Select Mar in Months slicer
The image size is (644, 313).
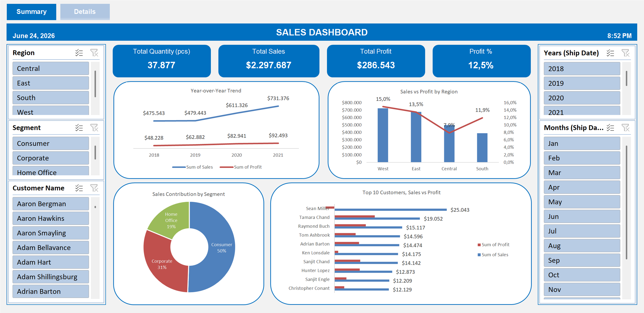(x=582, y=173)
